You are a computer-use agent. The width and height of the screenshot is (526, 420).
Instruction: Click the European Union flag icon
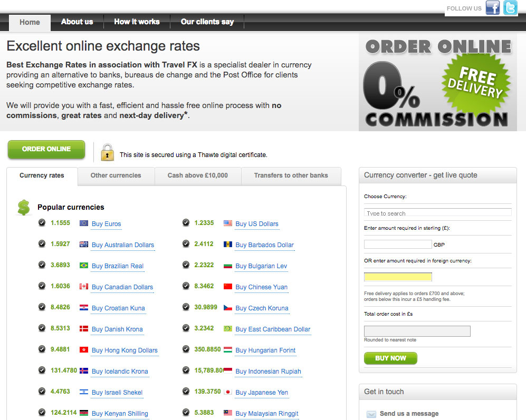[x=84, y=223]
